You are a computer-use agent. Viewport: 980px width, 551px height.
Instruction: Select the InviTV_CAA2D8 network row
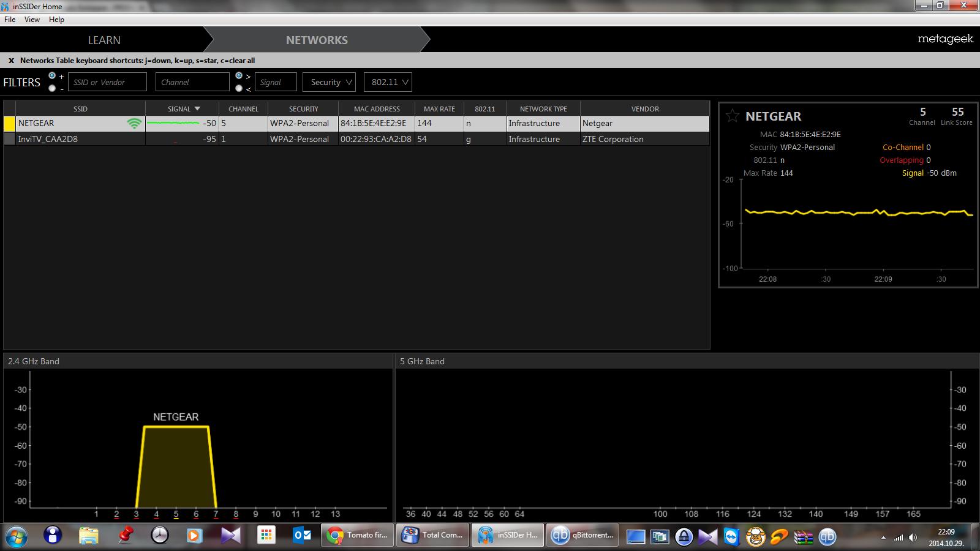pyautogui.click(x=356, y=139)
